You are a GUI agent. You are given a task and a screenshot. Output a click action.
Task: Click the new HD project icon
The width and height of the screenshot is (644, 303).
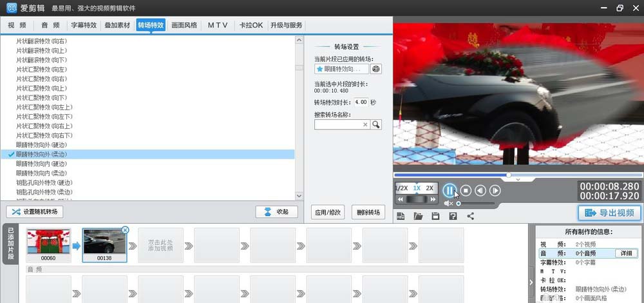point(401,216)
